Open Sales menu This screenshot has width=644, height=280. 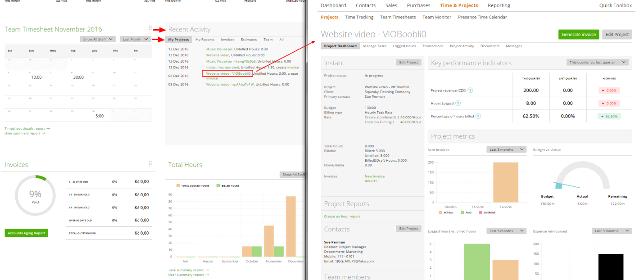pos(391,5)
